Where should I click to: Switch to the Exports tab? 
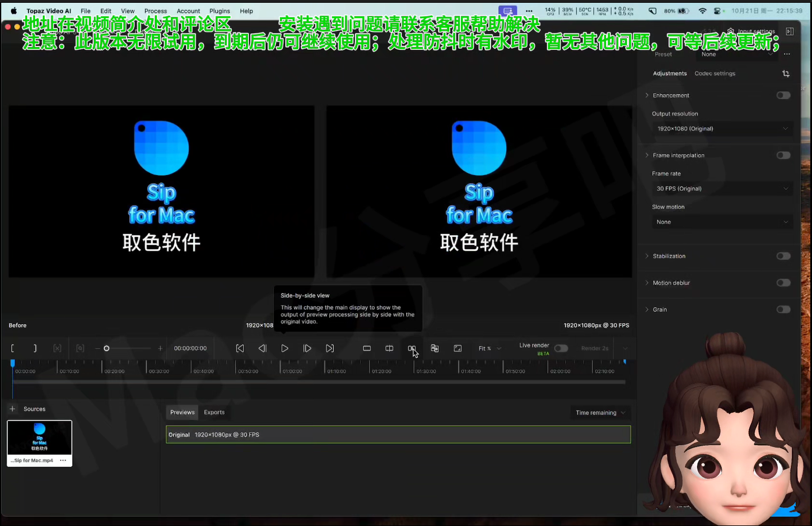click(214, 412)
